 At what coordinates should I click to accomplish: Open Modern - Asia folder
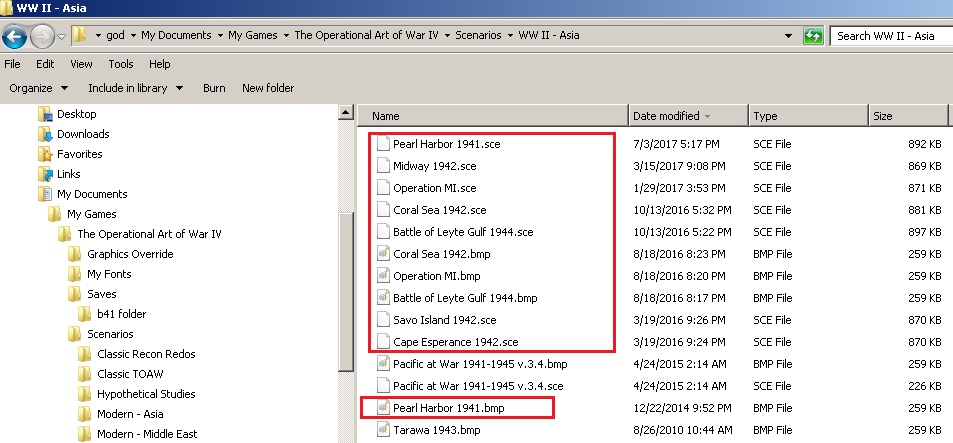click(x=130, y=414)
